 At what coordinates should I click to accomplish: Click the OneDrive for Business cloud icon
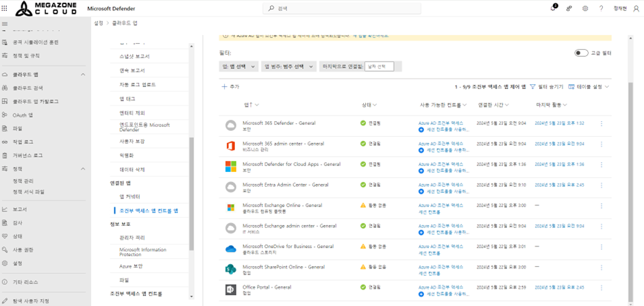230,249
